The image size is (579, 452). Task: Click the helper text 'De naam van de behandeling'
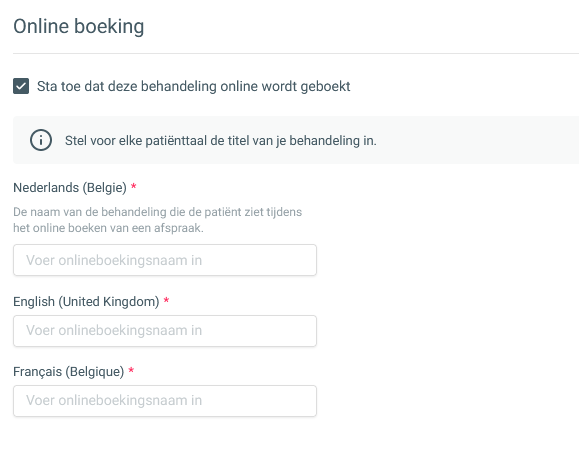tap(158, 212)
